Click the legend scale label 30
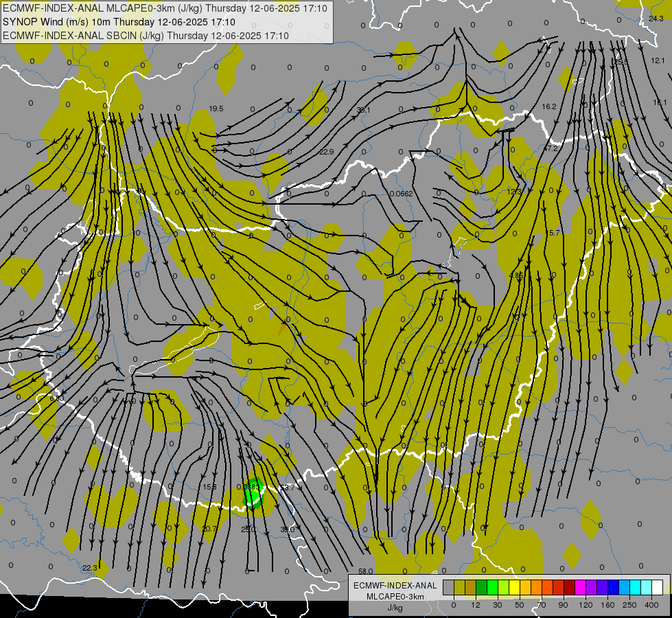The height and width of the screenshot is (618, 672). (x=497, y=605)
